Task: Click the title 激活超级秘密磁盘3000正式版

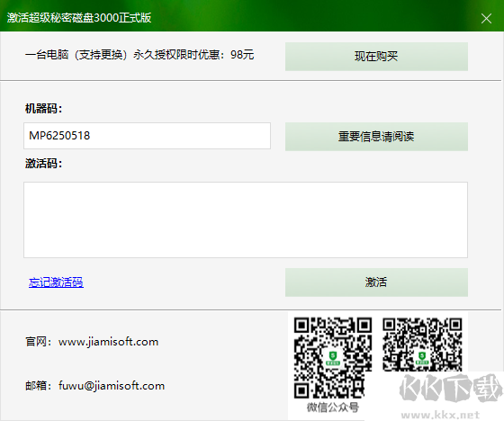Action: (79, 18)
